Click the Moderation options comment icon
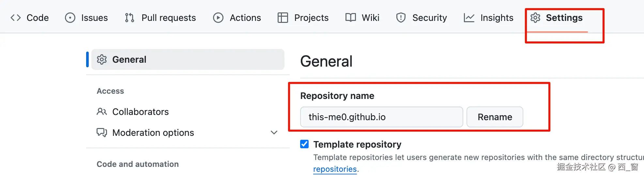The image size is (644, 177). [102, 133]
